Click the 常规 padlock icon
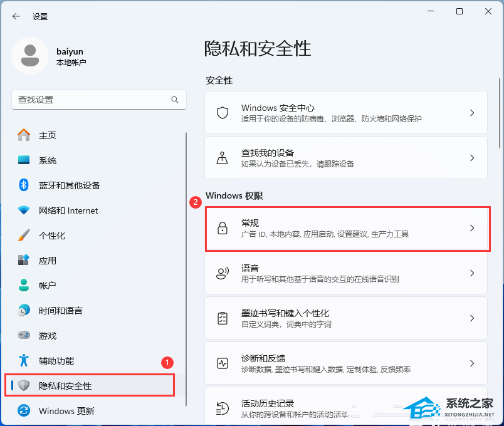The height and width of the screenshot is (426, 504). point(223,228)
